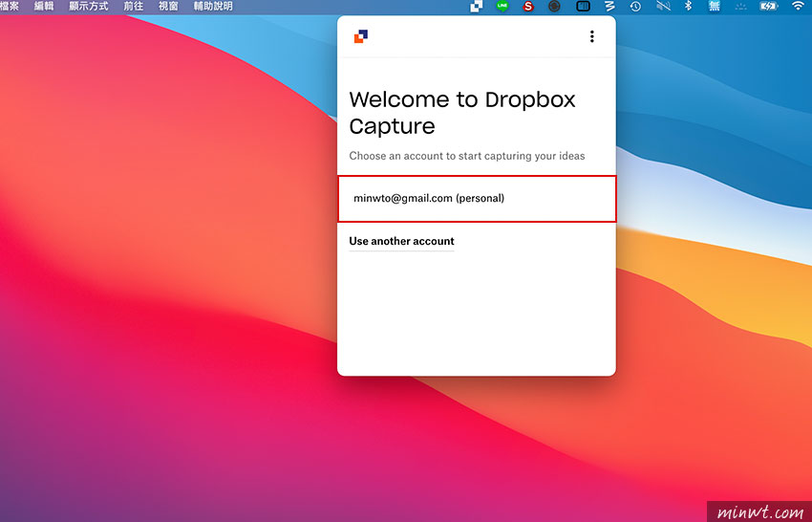Open the Dropbox Capture menu bar icon

pyautogui.click(x=476, y=7)
